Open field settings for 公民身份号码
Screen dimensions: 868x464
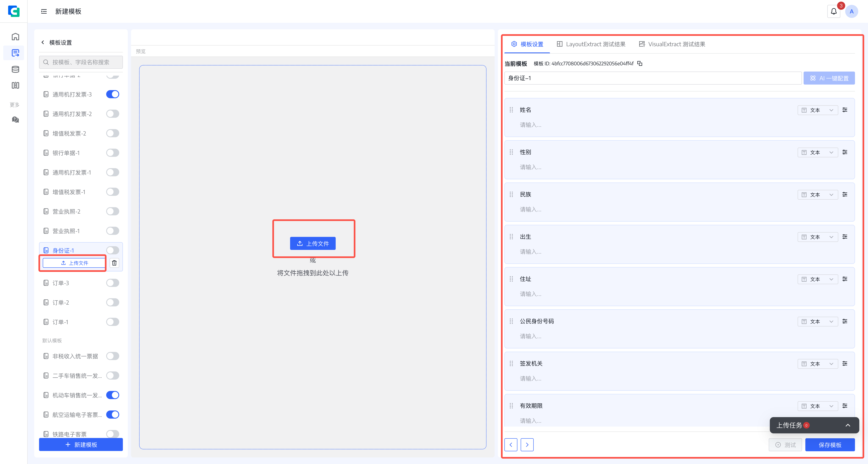(845, 321)
